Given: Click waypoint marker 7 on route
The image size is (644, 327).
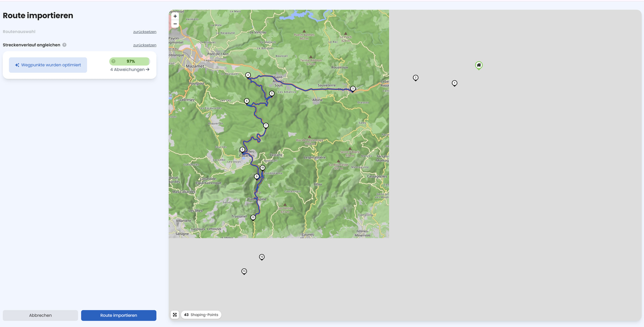Looking at the screenshot, I should pyautogui.click(x=266, y=126).
